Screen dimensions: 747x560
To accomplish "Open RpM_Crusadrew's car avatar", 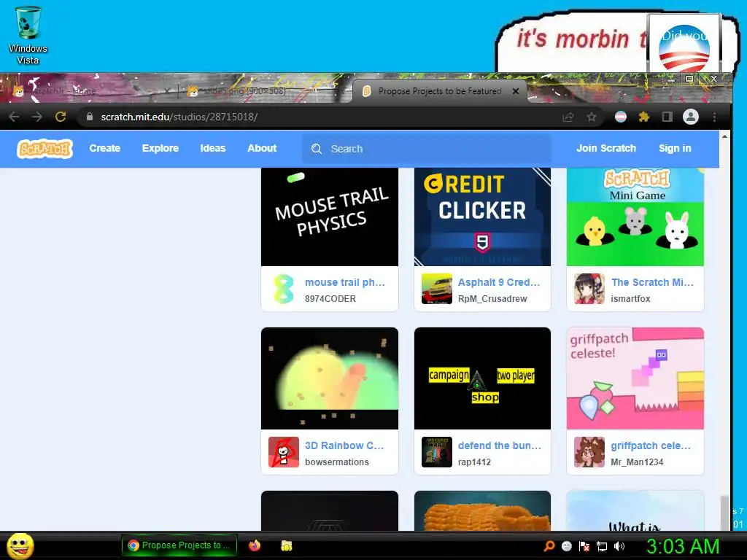I will [436, 289].
